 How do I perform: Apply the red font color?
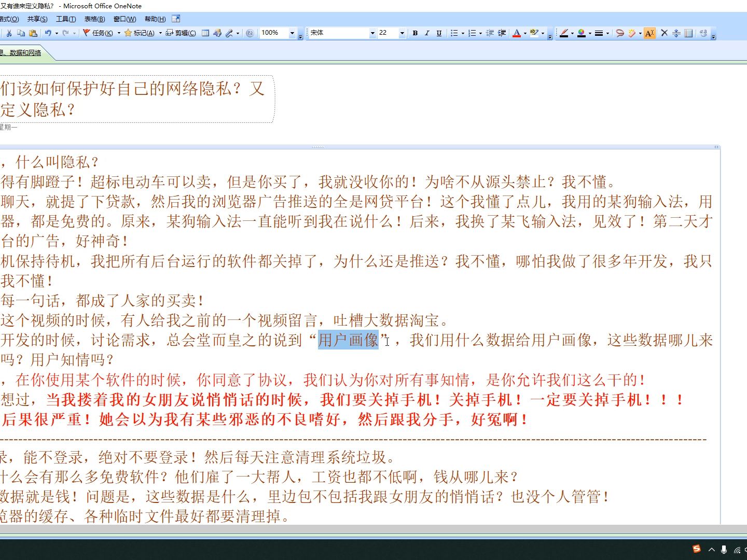[517, 33]
